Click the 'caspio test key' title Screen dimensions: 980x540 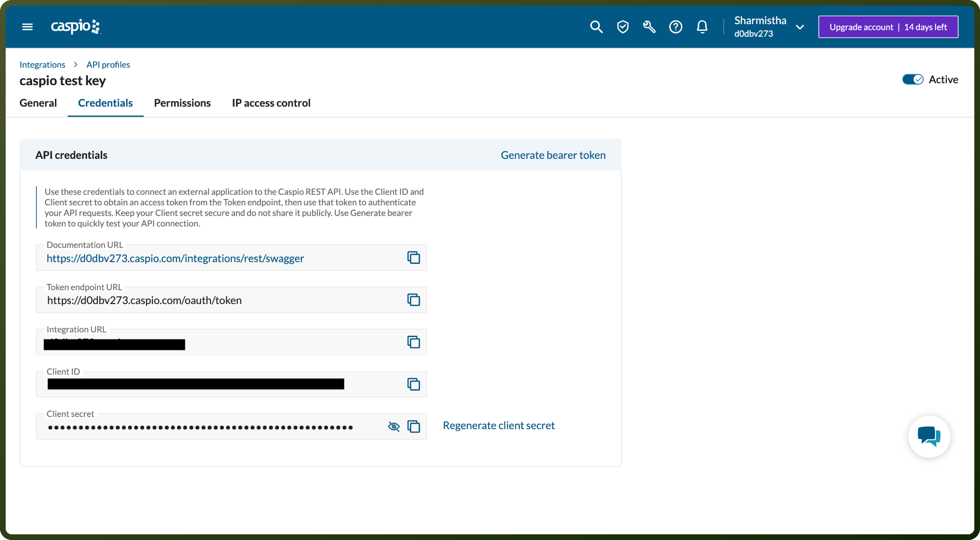click(62, 80)
